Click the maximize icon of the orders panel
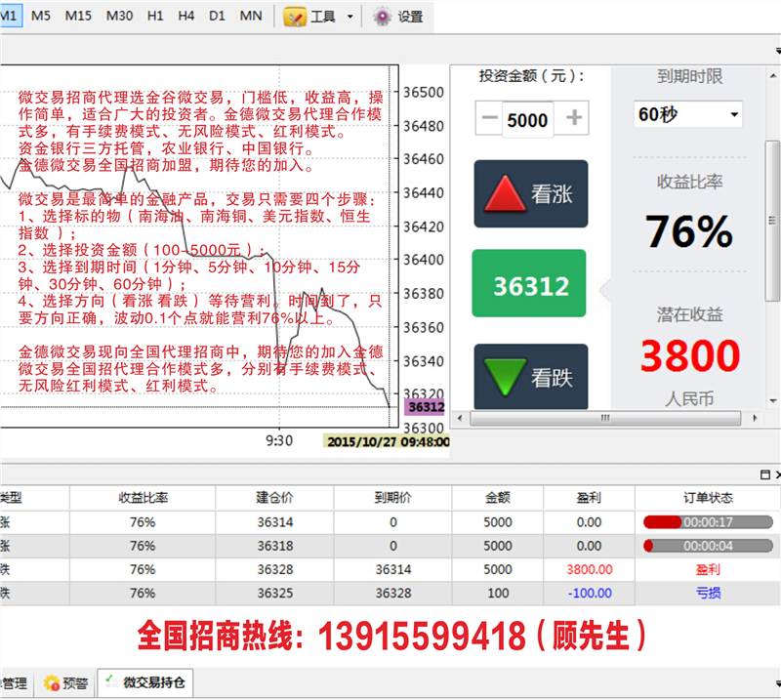The width and height of the screenshot is (781, 700). [764, 474]
